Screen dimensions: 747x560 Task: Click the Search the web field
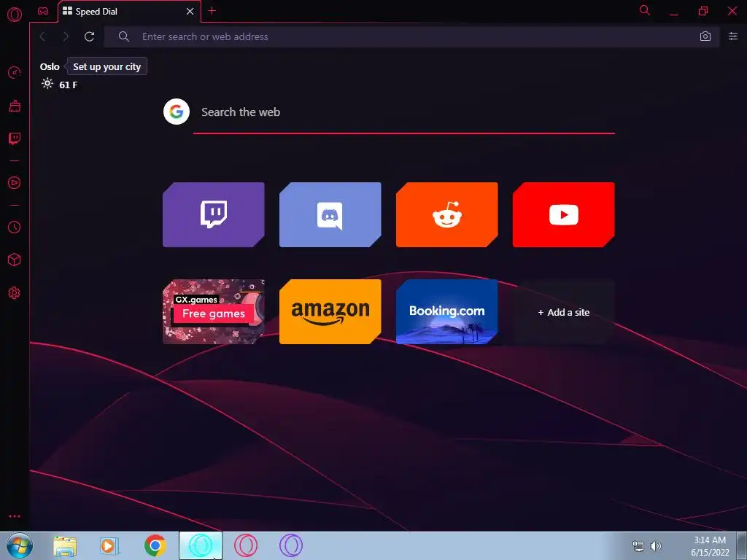404,112
